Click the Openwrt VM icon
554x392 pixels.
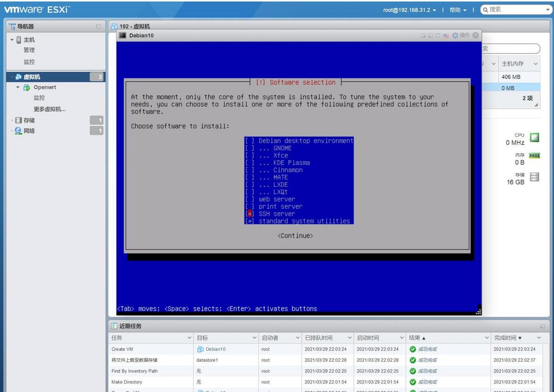27,87
